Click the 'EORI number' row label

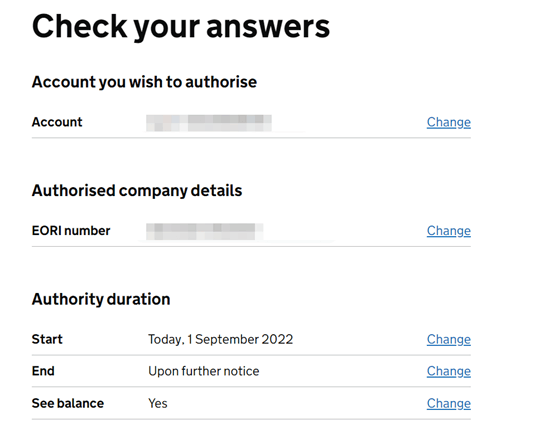pos(71,231)
